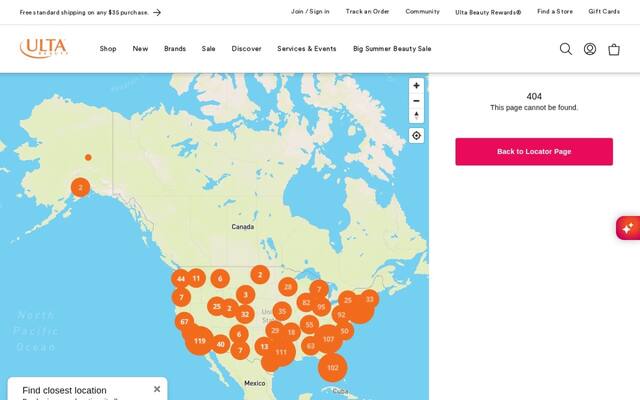This screenshot has width=640, height=400.
Task: Click the free shipping arrow icon
Action: click(157, 13)
